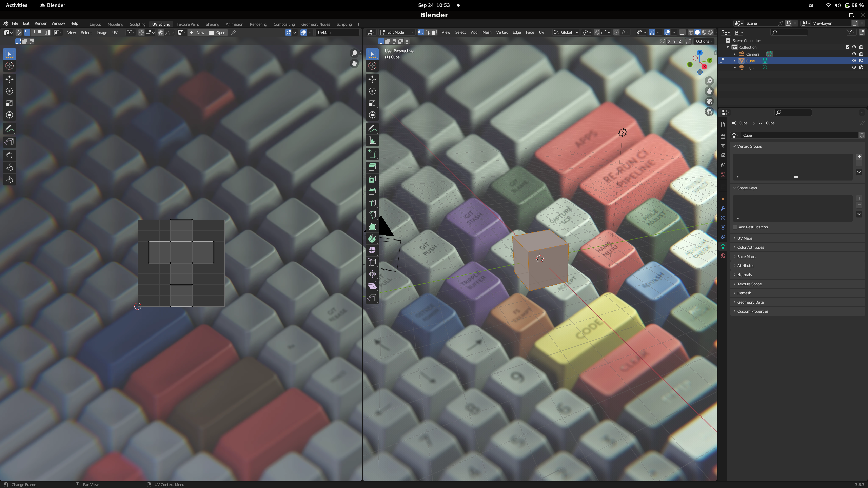
Task: Enable Add Rest Position checkbox
Action: click(x=735, y=227)
